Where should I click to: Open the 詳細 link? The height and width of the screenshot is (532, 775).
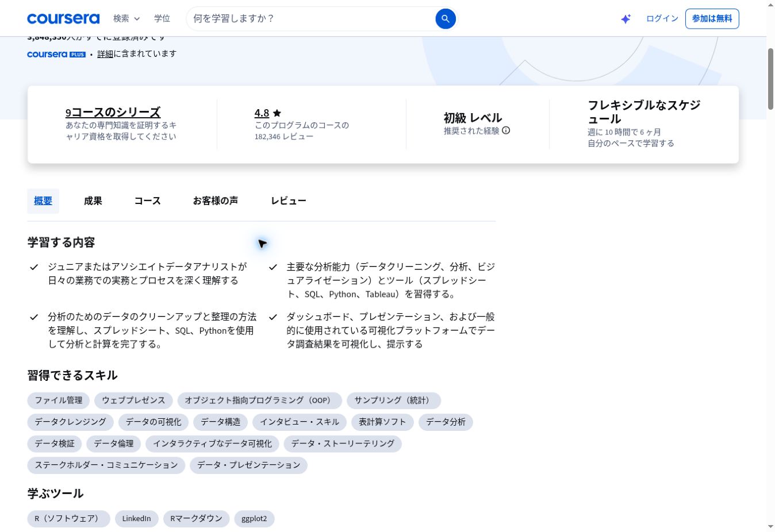click(105, 54)
